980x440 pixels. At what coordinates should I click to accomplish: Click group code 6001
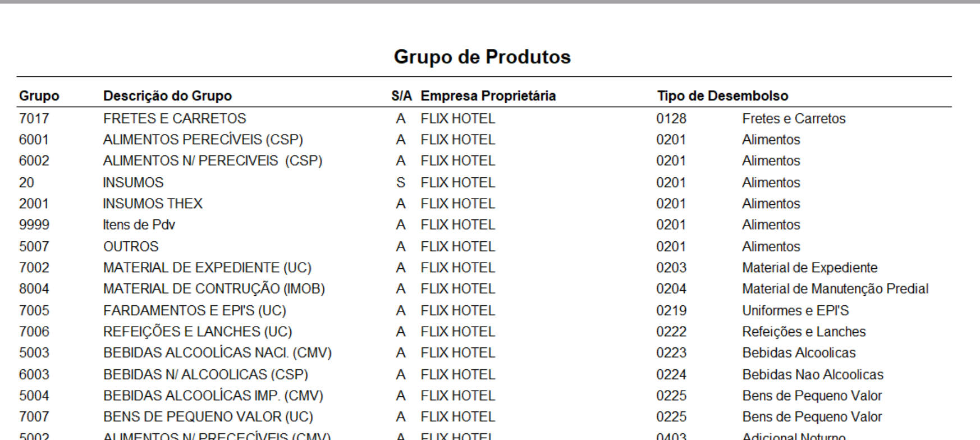point(34,140)
